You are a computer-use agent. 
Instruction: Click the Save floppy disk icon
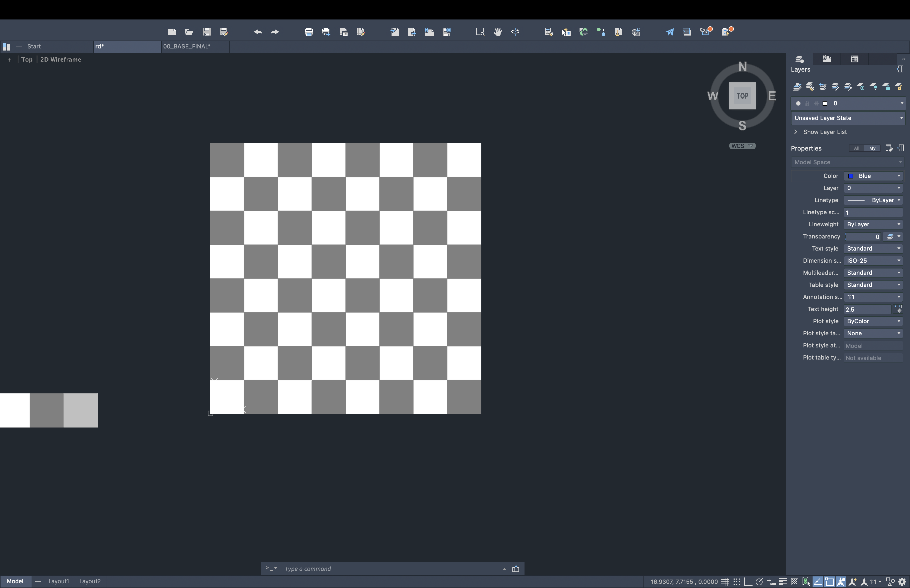pos(207,32)
